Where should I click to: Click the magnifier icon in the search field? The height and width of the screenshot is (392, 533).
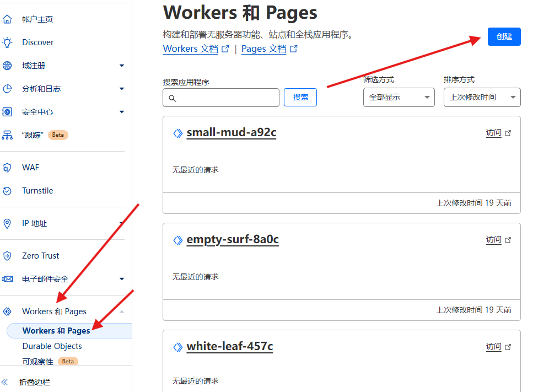coord(173,98)
